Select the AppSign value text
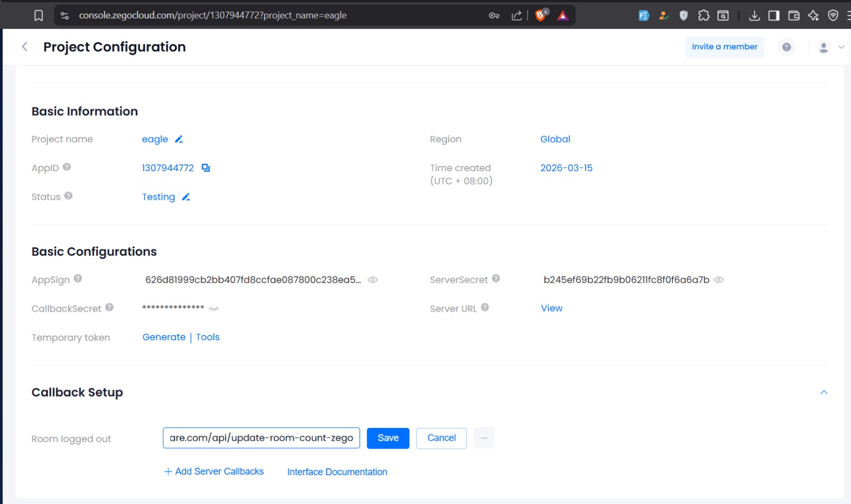This screenshot has height=504, width=851. click(x=253, y=280)
